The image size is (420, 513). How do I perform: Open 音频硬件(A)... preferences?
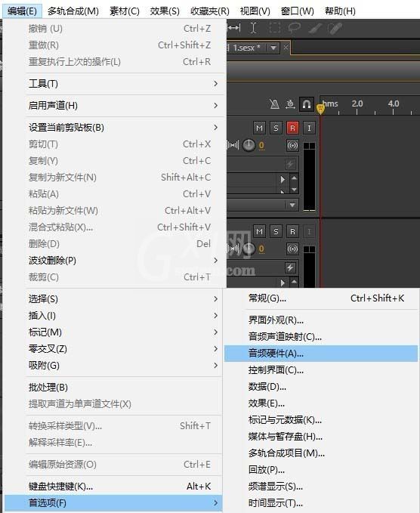tap(321, 354)
